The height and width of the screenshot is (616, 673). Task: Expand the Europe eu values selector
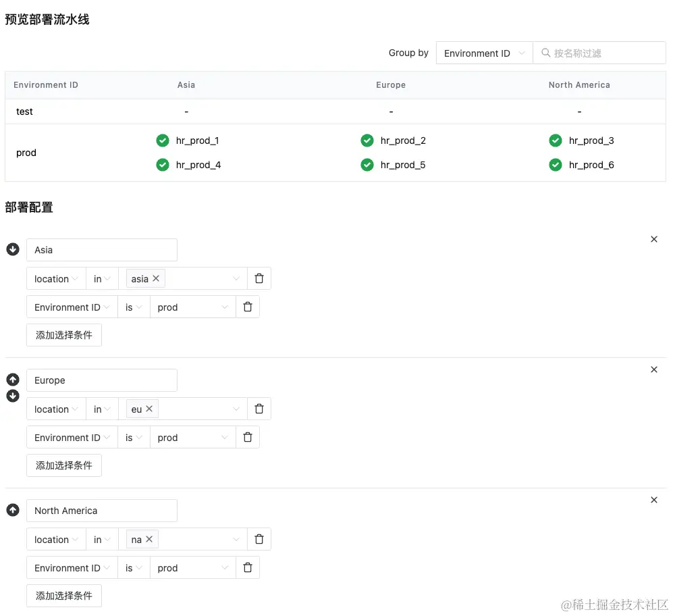[183, 409]
